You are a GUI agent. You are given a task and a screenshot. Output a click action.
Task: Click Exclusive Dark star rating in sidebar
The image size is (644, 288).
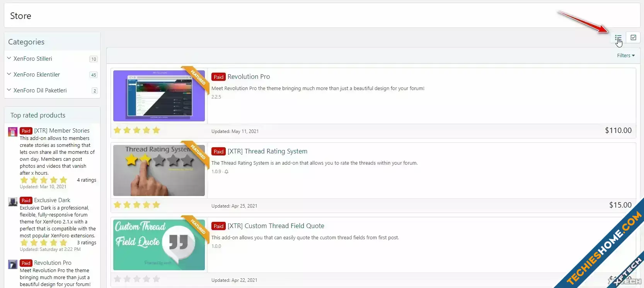click(44, 243)
